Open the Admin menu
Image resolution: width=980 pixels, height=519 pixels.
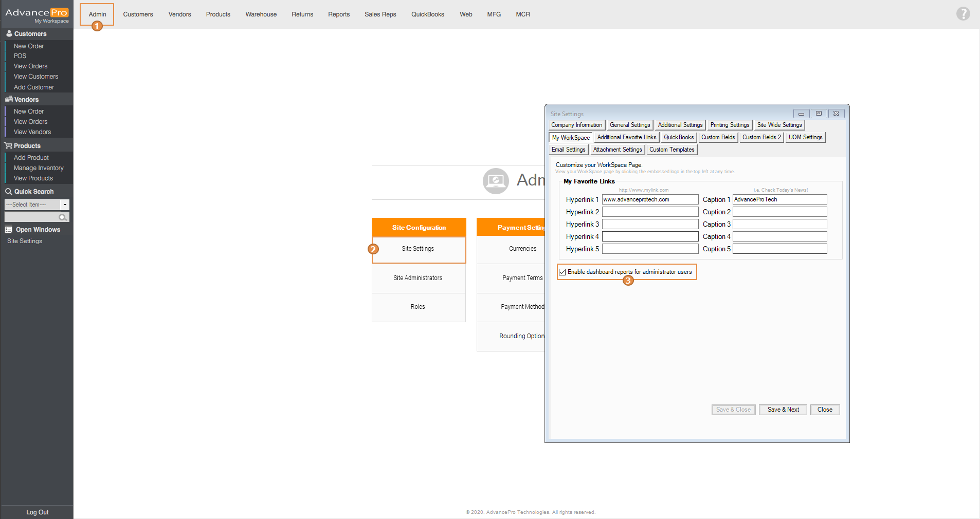point(97,14)
